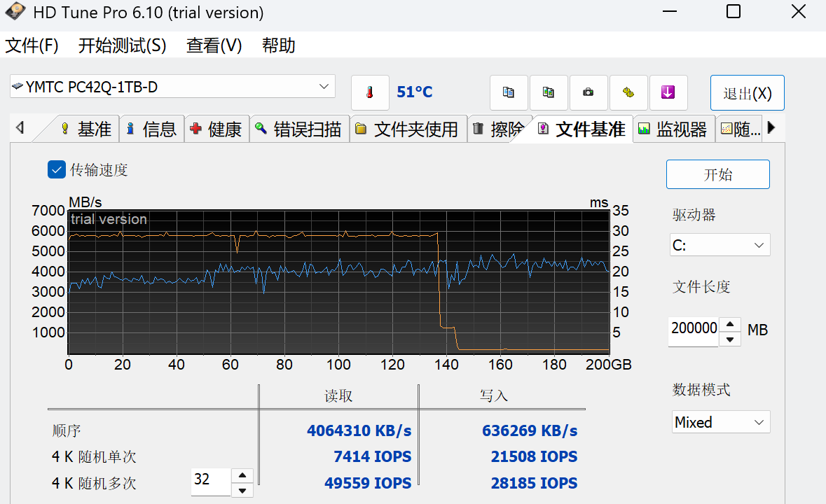
Task: Click the copy screenshot to clipboard icon
Action: [x=549, y=92]
